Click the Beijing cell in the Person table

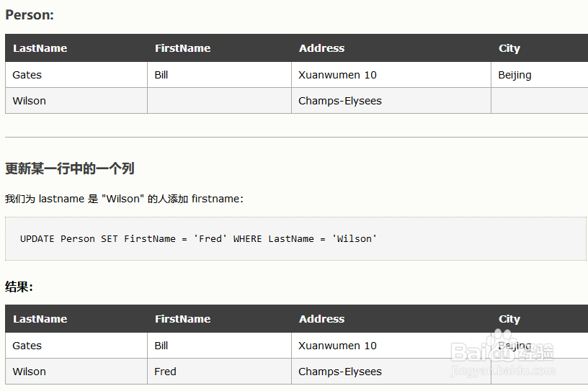click(514, 75)
